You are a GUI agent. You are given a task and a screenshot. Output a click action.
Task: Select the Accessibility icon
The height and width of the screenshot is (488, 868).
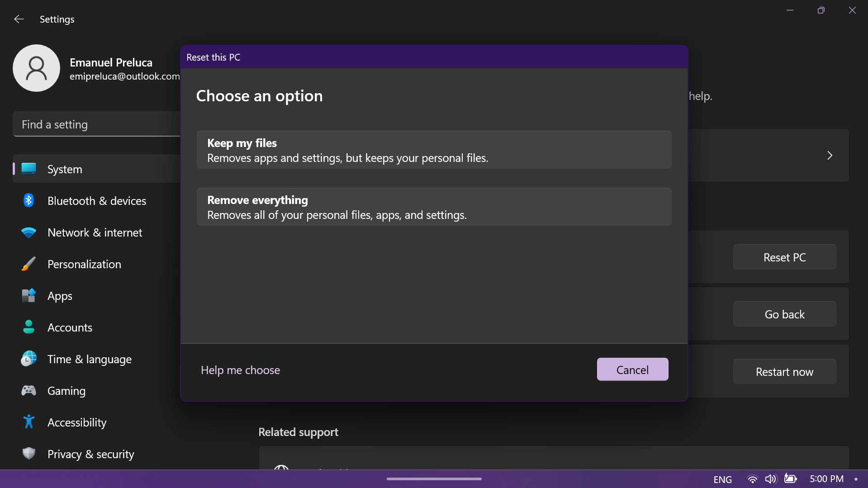[x=28, y=422]
